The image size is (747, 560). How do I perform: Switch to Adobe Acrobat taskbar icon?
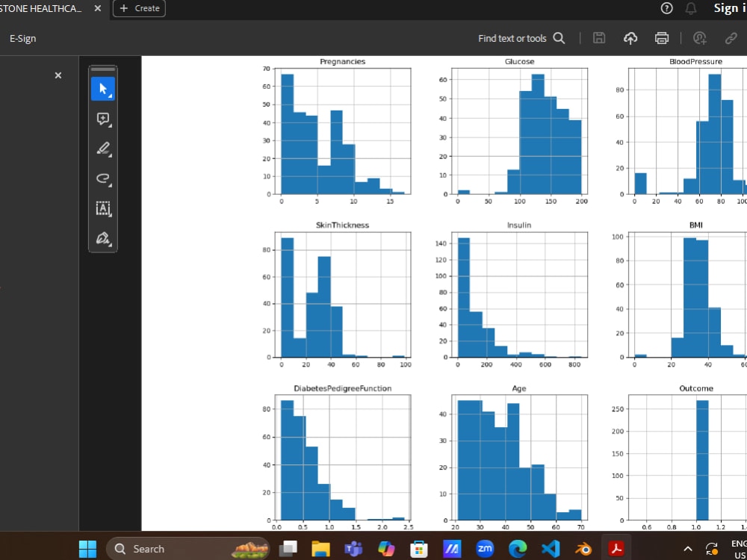point(616,549)
